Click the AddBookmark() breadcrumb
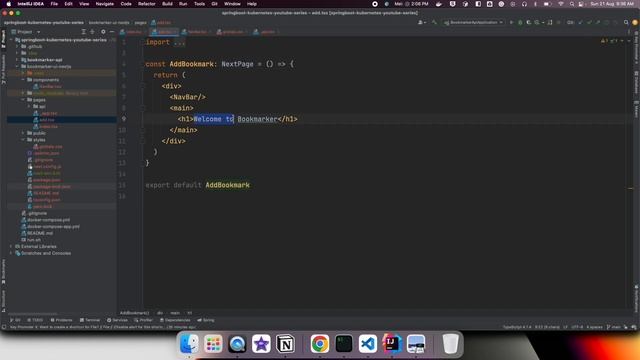The width and height of the screenshot is (640, 360). click(134, 313)
